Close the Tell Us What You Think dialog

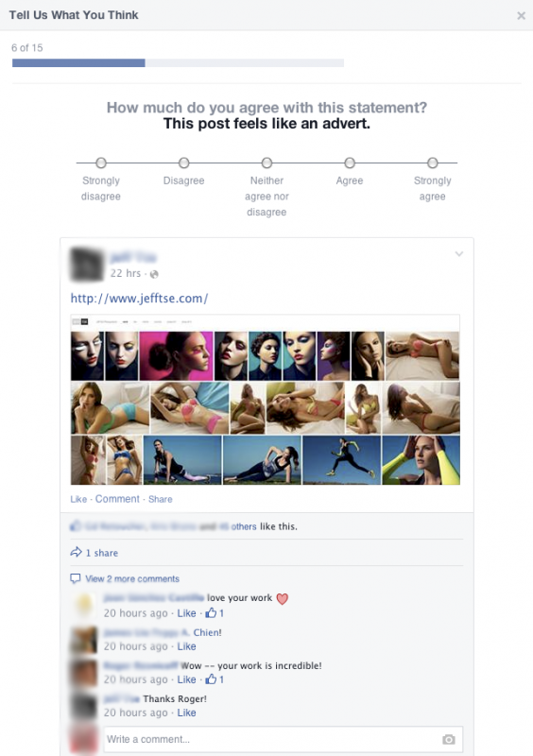coord(521,16)
